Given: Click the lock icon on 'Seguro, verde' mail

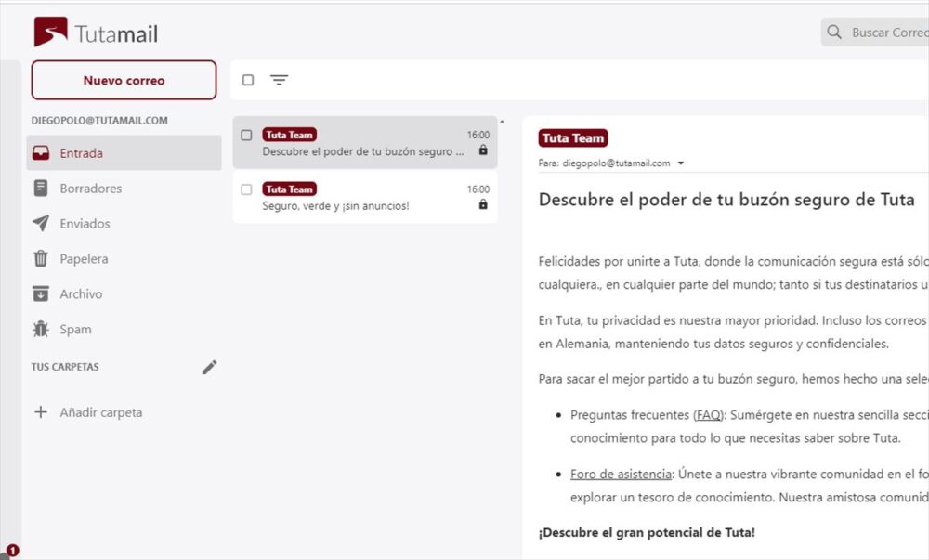Looking at the screenshot, I should click(x=483, y=204).
